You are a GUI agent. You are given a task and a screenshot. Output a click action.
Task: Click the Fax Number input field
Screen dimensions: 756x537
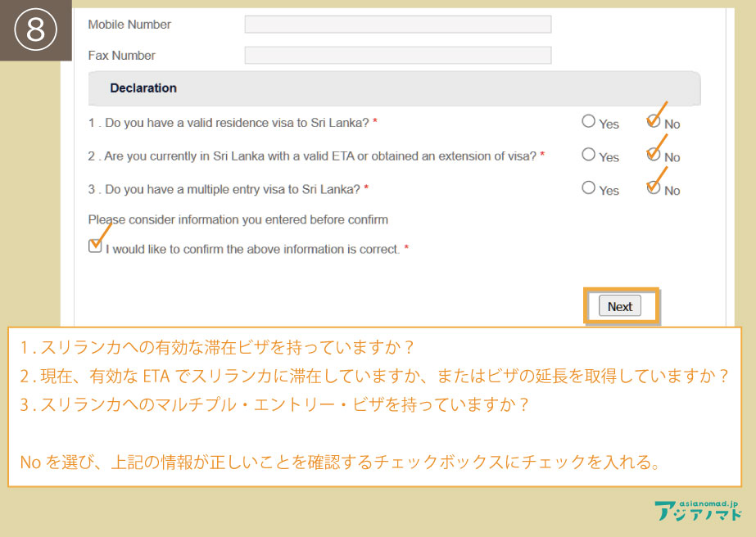[397, 56]
